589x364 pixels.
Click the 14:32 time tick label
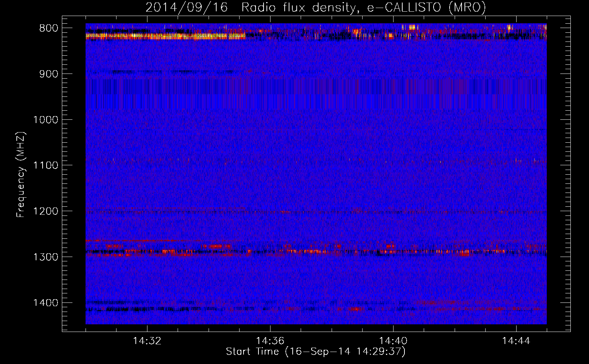point(147,341)
